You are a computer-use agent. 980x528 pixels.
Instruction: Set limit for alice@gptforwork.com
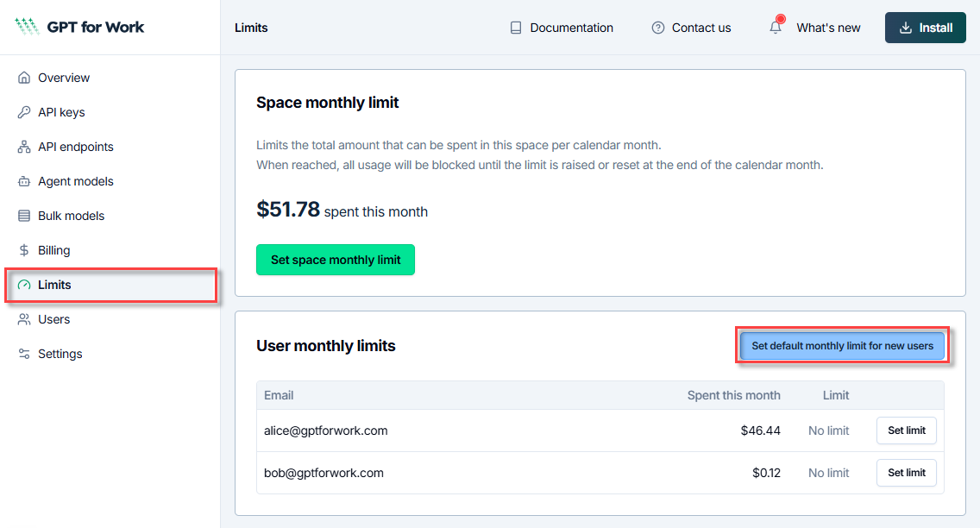coord(906,430)
